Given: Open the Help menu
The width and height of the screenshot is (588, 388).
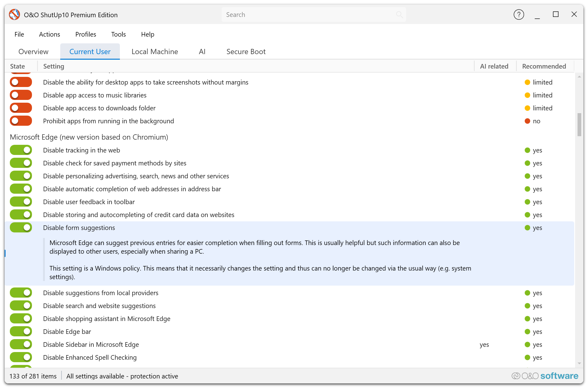Looking at the screenshot, I should coord(148,34).
